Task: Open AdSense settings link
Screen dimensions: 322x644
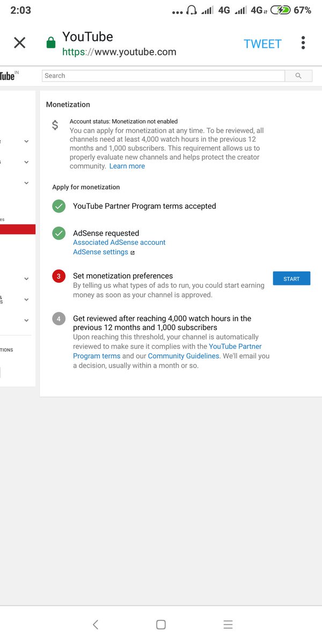Action: click(x=100, y=252)
